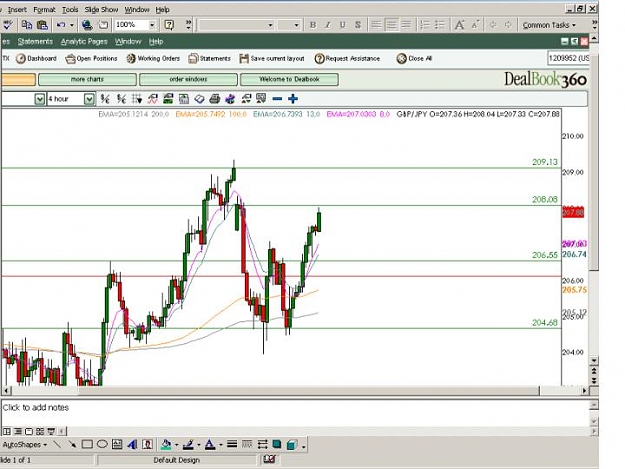Open the Working Orders window
Image resolution: width=625 pixels, height=469 pixels.
point(153,59)
